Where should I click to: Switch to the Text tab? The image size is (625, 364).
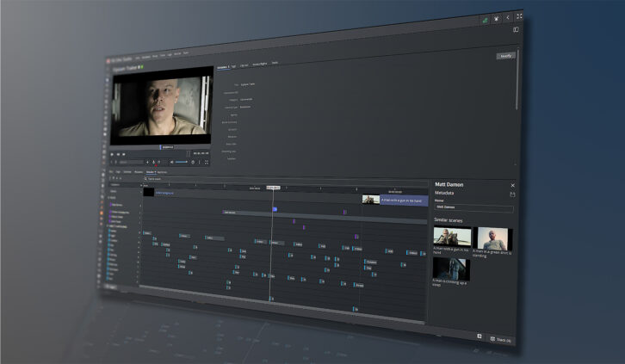(x=235, y=65)
